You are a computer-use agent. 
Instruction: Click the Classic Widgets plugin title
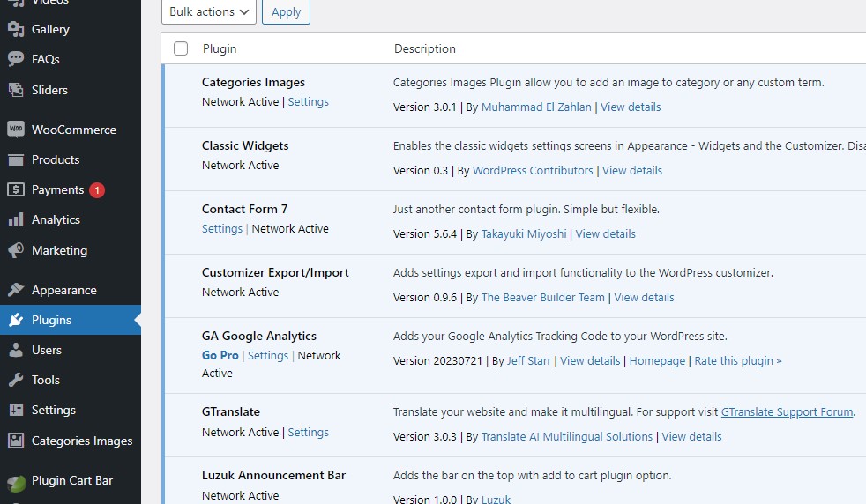pyautogui.click(x=245, y=145)
